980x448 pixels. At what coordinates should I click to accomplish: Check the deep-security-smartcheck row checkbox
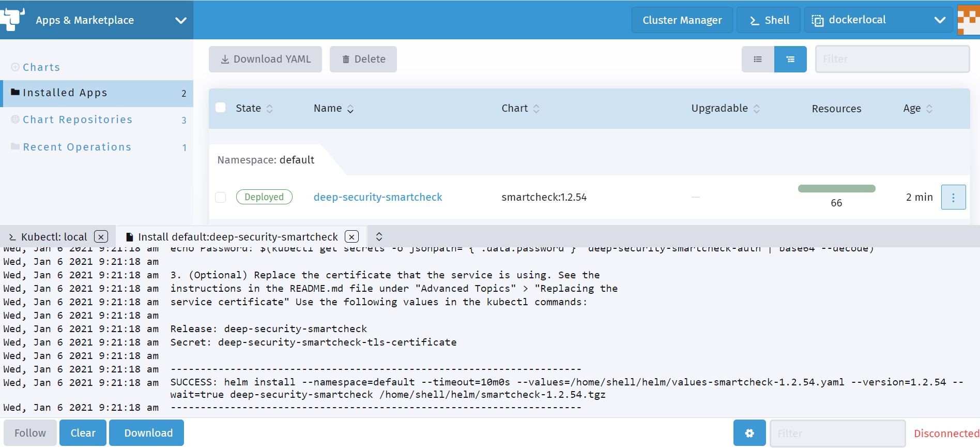(x=221, y=197)
